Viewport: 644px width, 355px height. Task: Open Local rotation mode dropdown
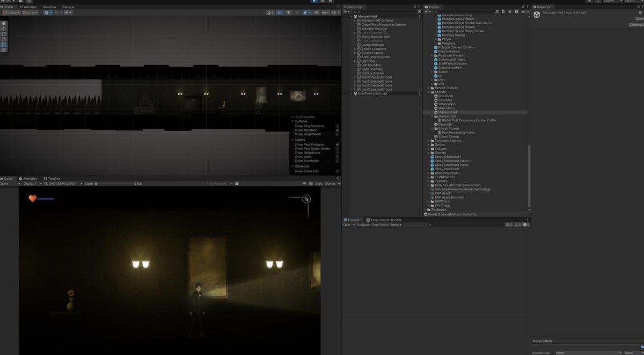click(x=31, y=12)
